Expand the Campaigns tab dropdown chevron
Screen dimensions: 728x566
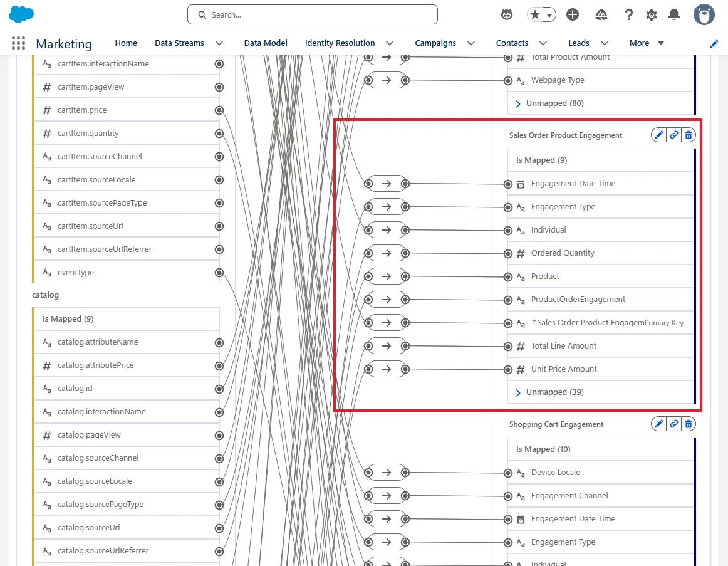coord(471,43)
